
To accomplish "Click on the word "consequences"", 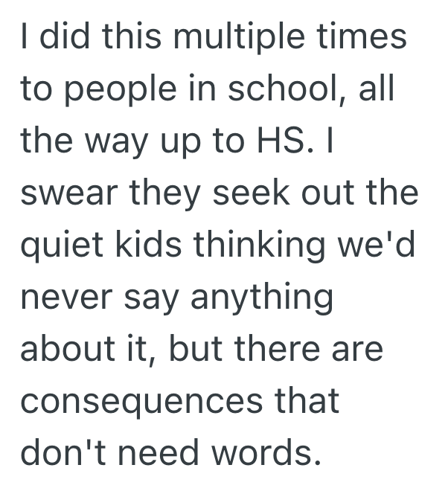I will click(x=143, y=402).
